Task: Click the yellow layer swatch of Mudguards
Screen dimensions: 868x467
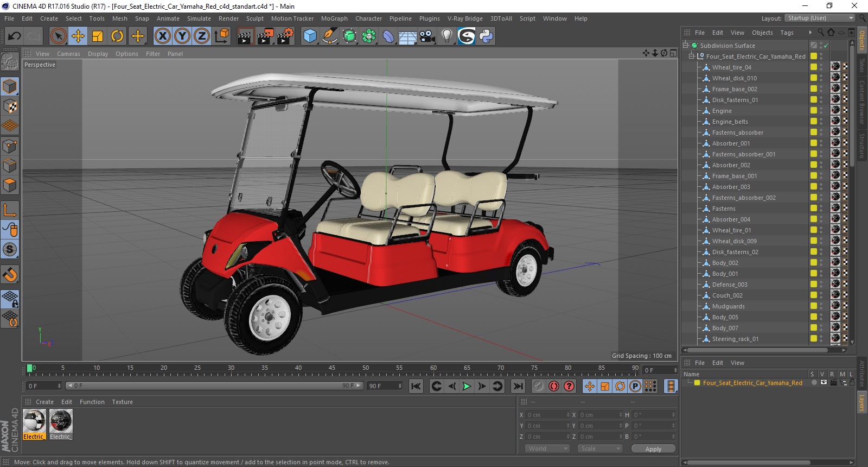Action: tap(813, 306)
